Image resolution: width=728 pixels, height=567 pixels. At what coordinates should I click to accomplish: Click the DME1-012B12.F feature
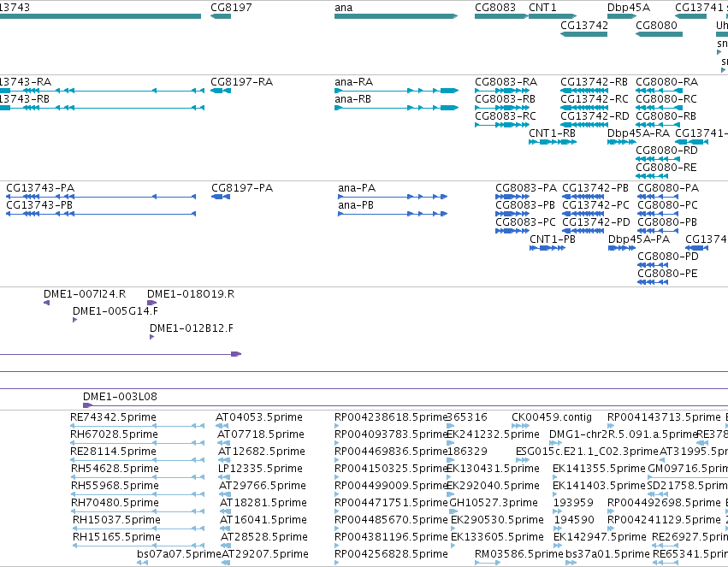coord(151,337)
